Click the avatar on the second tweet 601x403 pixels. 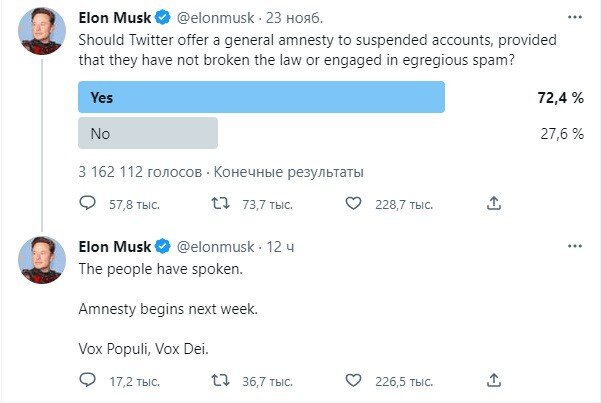click(x=42, y=260)
